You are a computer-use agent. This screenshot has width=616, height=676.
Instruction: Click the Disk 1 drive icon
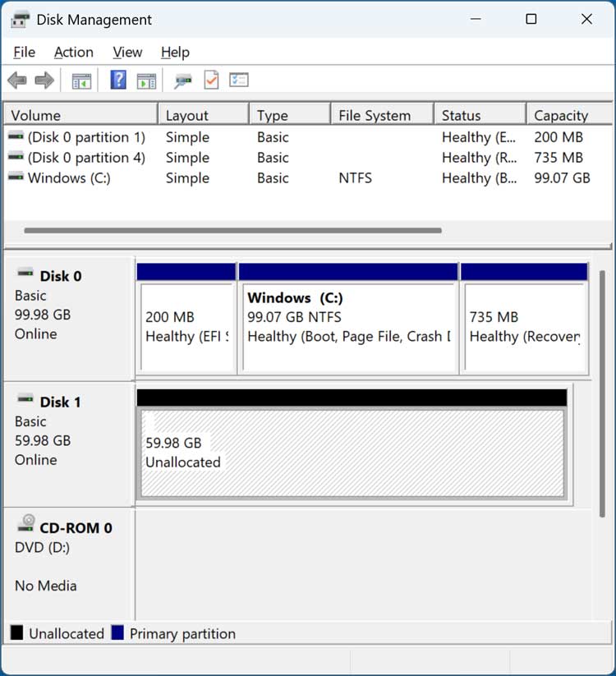click(25, 399)
